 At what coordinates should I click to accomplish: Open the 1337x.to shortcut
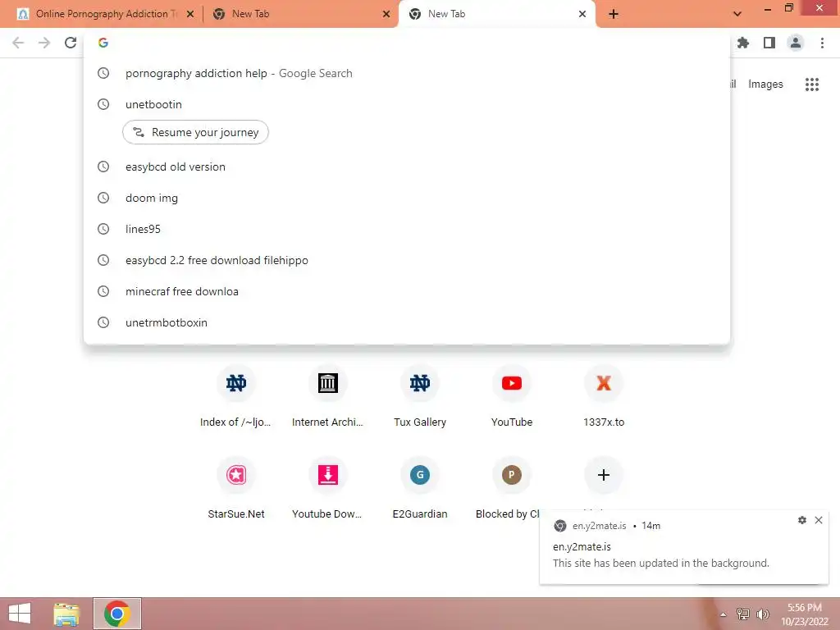pyautogui.click(x=604, y=396)
